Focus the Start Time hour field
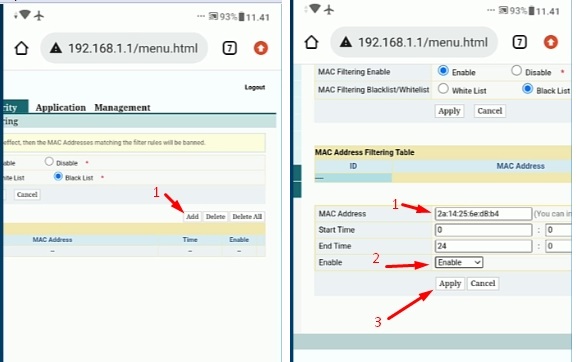578x362 pixels. 483,230
